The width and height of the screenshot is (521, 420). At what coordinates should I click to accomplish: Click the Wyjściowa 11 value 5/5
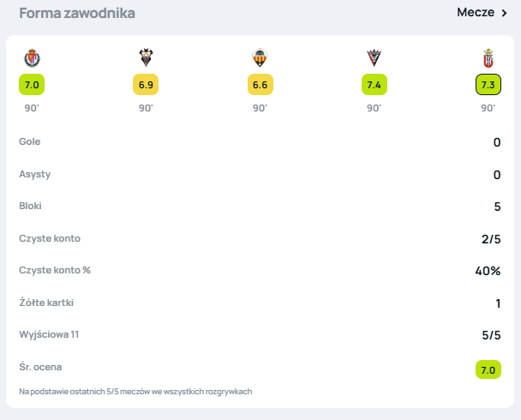pos(490,336)
